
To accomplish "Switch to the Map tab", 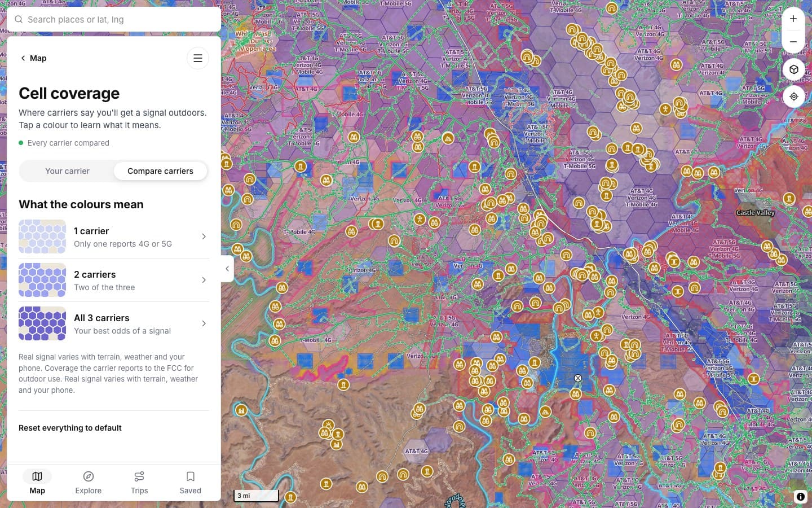I will 37,483.
